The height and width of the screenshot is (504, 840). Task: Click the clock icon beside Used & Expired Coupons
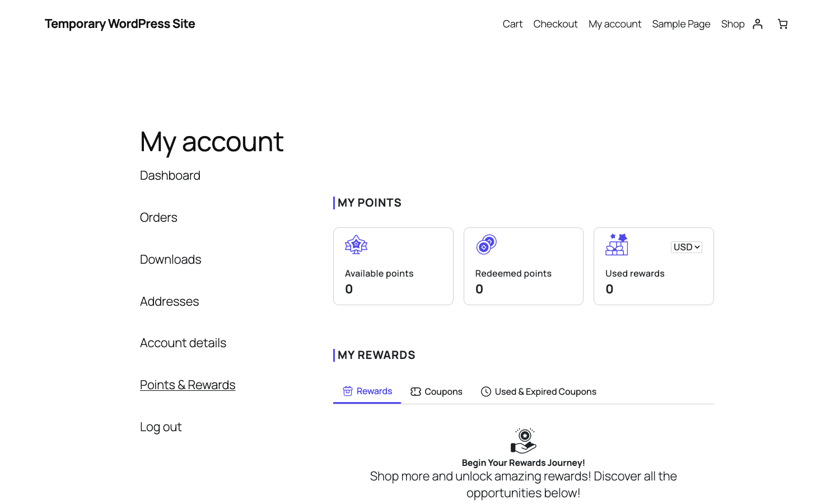click(486, 391)
